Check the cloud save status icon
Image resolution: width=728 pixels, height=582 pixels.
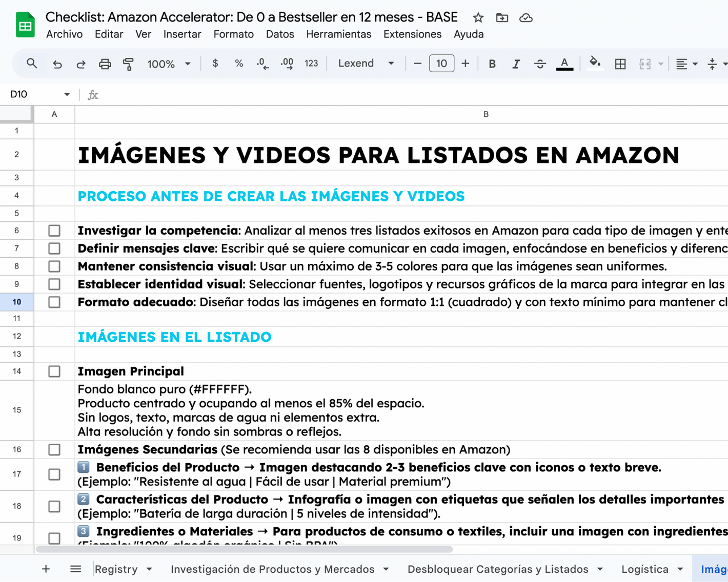pos(525,18)
